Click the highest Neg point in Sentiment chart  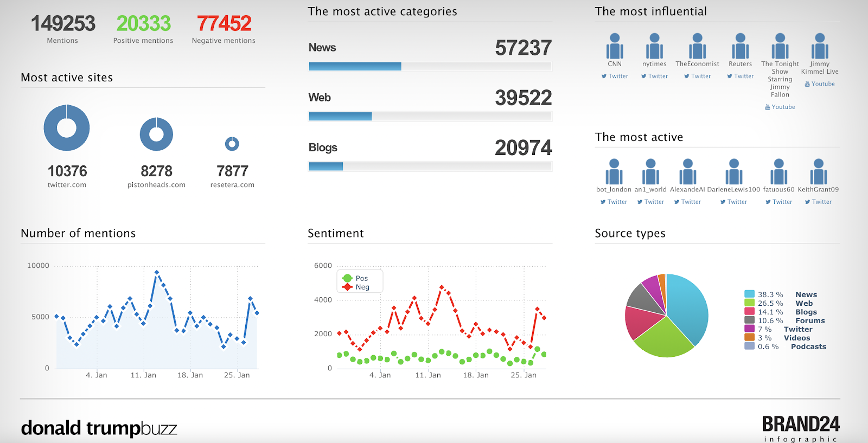[x=442, y=287]
